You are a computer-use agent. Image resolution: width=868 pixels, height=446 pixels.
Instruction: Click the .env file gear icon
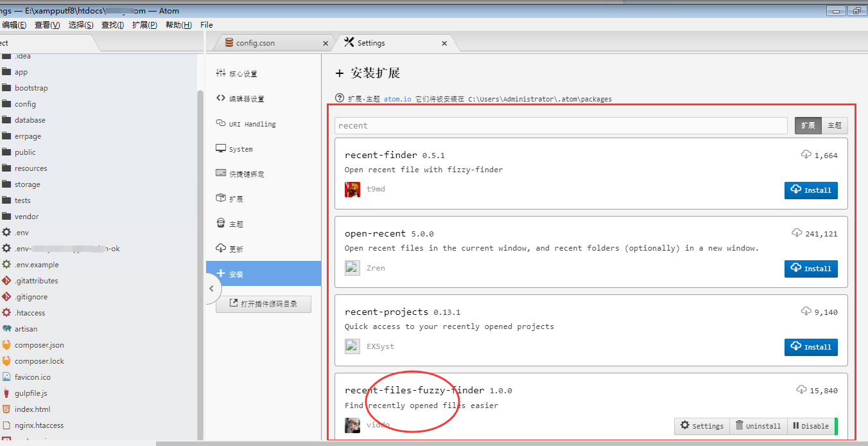pos(6,232)
